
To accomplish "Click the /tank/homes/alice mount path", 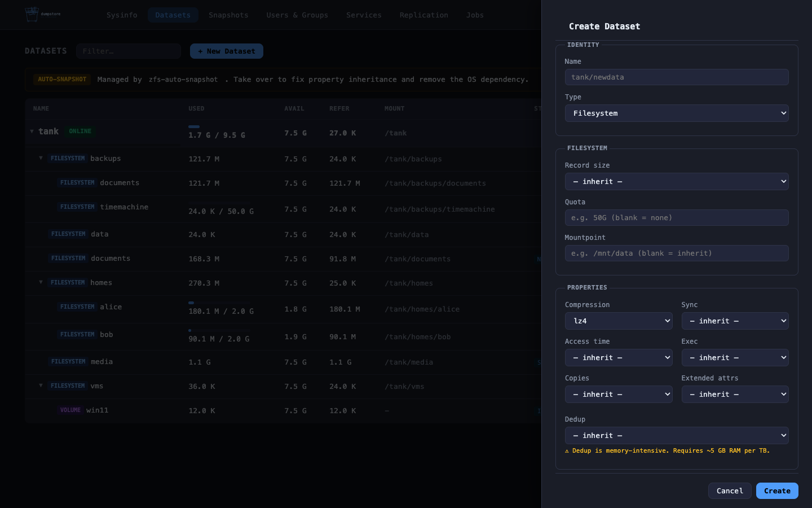I will click(422, 309).
